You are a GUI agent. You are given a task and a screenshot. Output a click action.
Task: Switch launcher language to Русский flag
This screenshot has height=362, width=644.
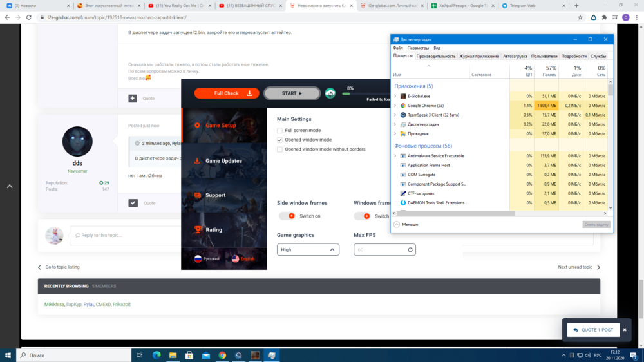point(207,259)
